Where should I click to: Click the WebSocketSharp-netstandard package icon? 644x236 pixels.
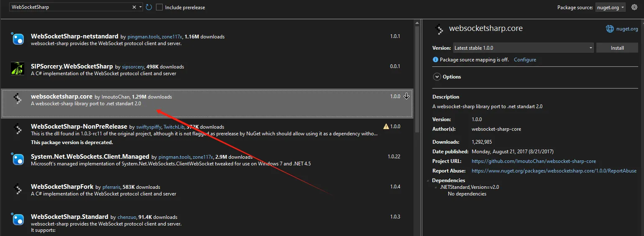(18, 39)
